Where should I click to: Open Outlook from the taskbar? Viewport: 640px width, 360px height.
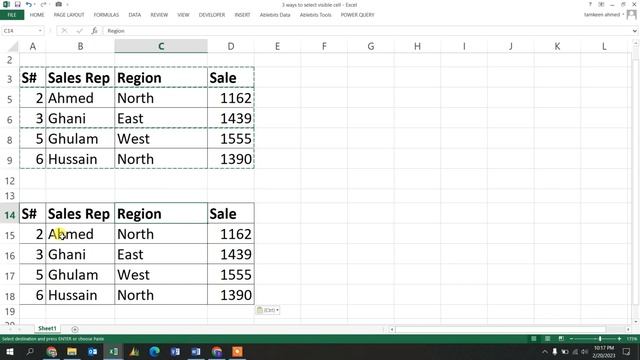pyautogui.click(x=93, y=351)
